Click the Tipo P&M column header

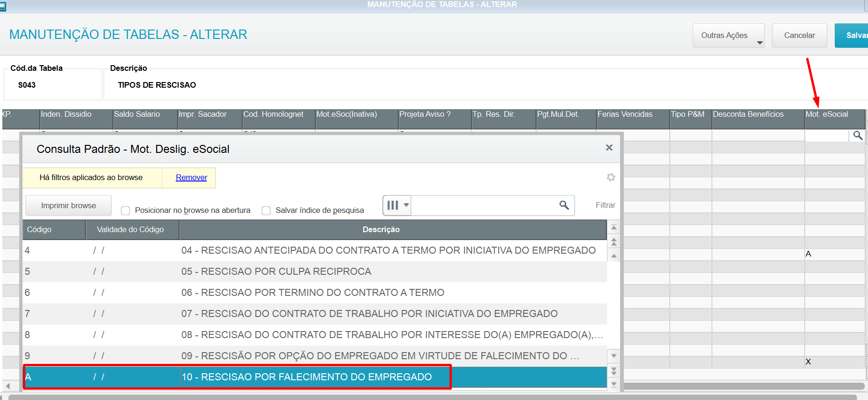pyautogui.click(x=690, y=119)
